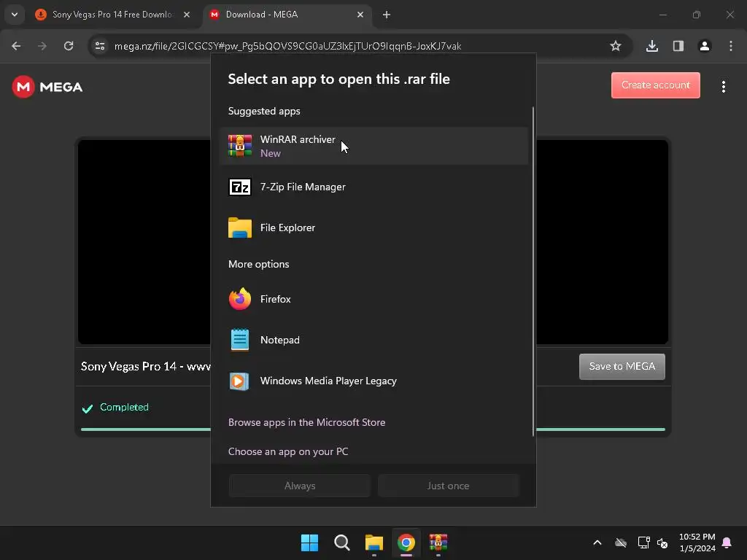The image size is (747, 560).
Task: Pick File Explorer in the app list
Action: 374,227
